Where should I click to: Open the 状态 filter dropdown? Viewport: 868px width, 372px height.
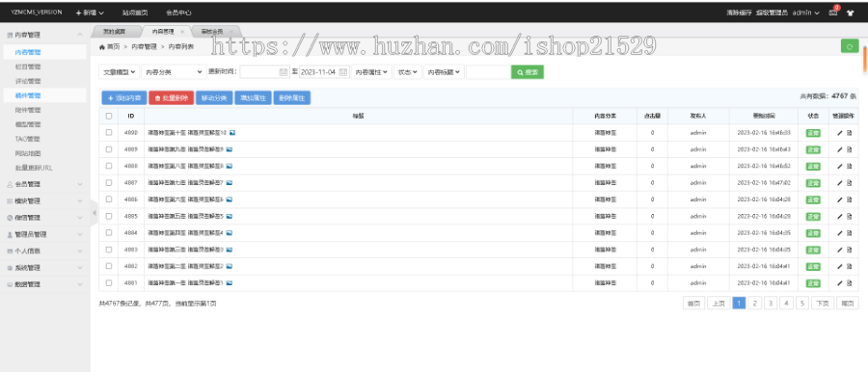(x=407, y=72)
